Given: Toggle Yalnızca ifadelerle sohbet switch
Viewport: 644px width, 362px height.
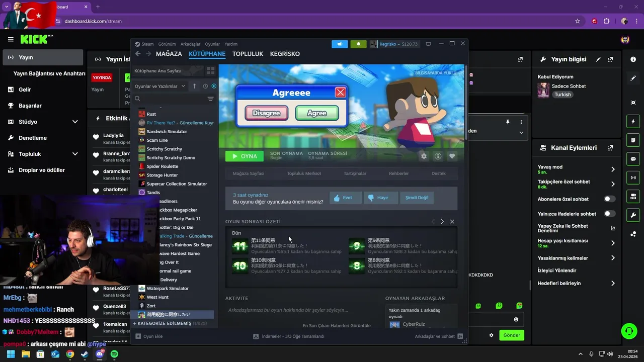Looking at the screenshot, I should pos(609,214).
